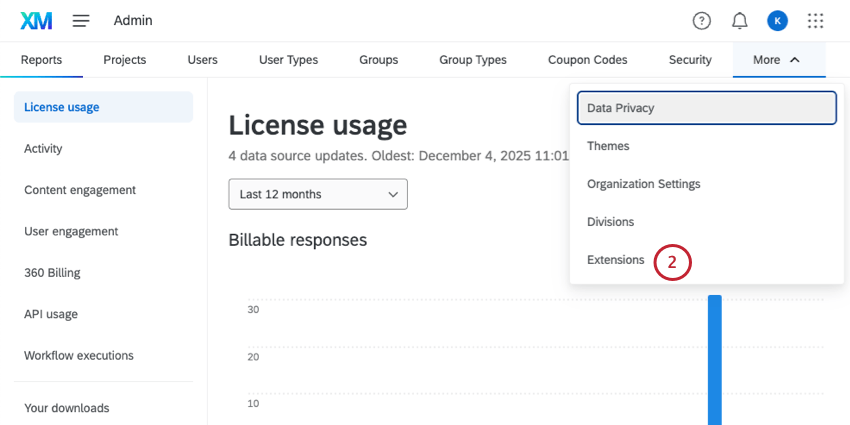Click the blue billable responses bar
Viewport: 850px width, 425px height.
pos(714,360)
